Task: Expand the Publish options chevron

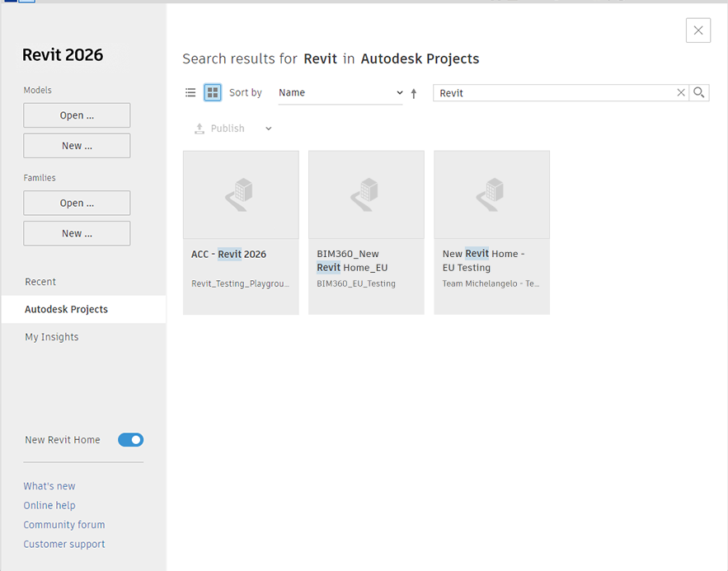Action: click(268, 129)
